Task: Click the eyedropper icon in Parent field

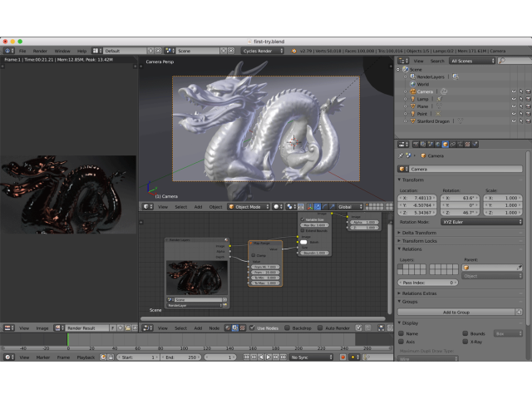Action: coord(519,268)
